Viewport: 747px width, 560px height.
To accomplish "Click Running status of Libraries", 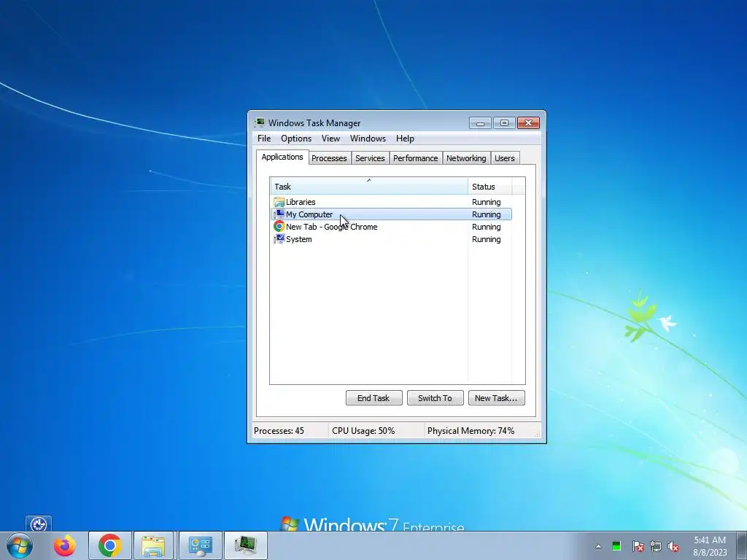I will [486, 202].
